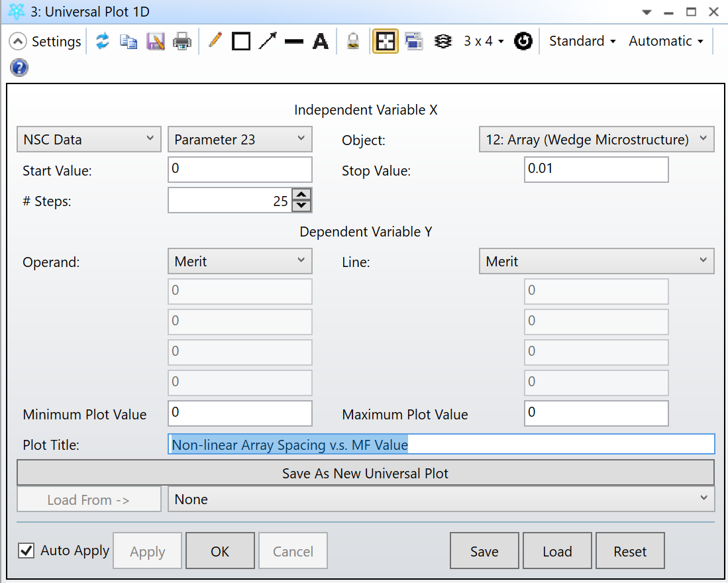Open the blue help question icon

coord(19,68)
